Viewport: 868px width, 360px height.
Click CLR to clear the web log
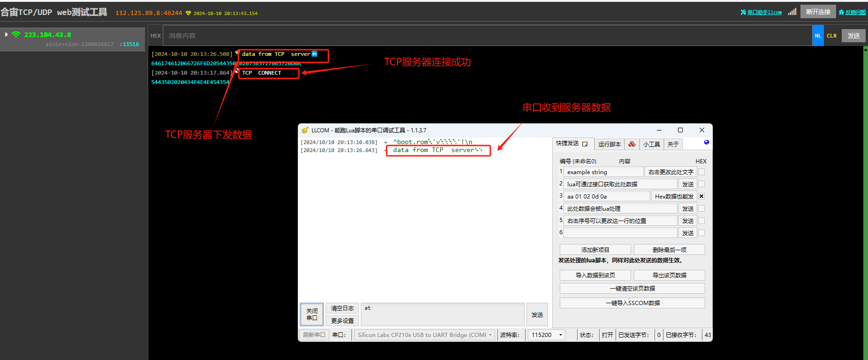point(832,36)
